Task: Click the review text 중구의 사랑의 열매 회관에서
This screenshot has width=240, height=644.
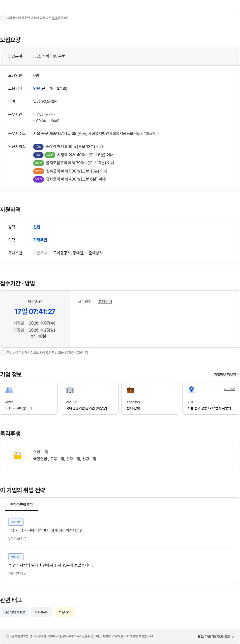Action: [x=50, y=565]
